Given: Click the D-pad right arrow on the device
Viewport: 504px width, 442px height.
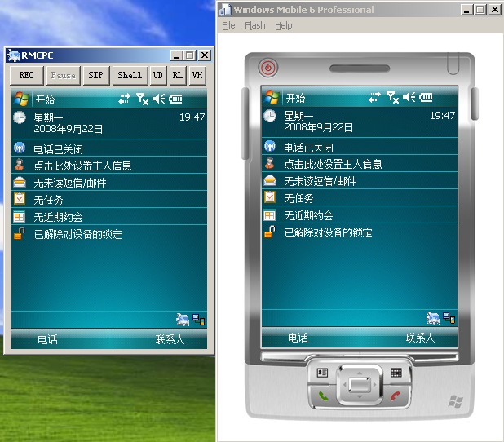Looking at the screenshot, I should click(x=374, y=384).
